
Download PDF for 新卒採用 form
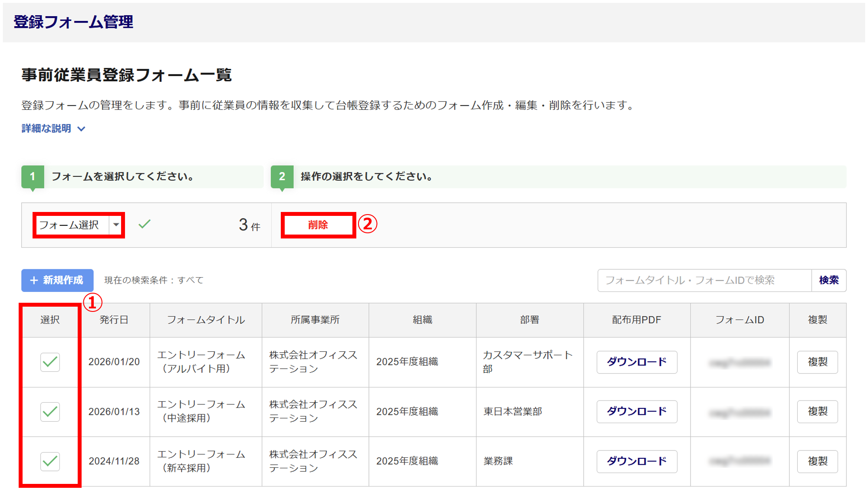(636, 461)
